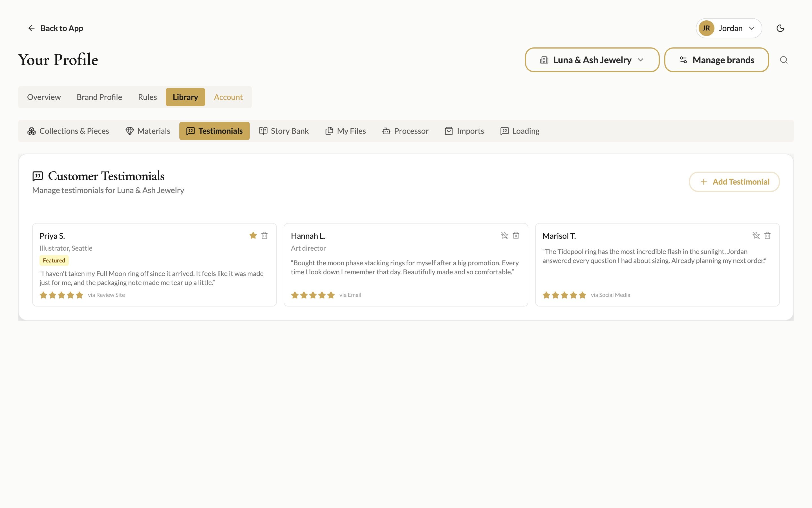
Task: Click the name Priya S.
Action: 52,236
